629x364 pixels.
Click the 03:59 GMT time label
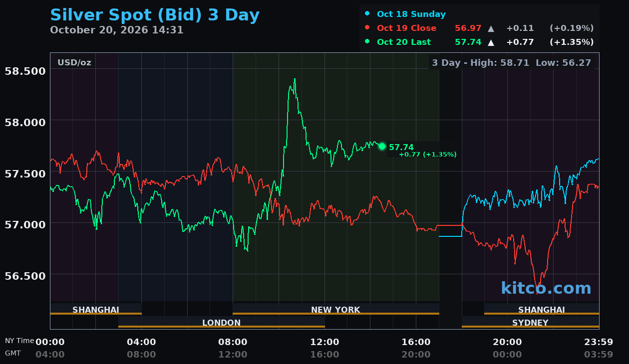pos(599,355)
